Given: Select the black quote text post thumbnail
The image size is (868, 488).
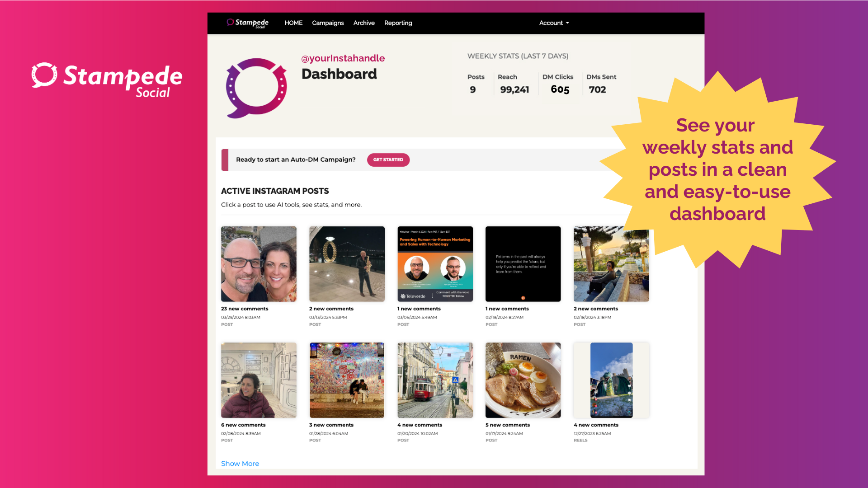Looking at the screenshot, I should [523, 264].
